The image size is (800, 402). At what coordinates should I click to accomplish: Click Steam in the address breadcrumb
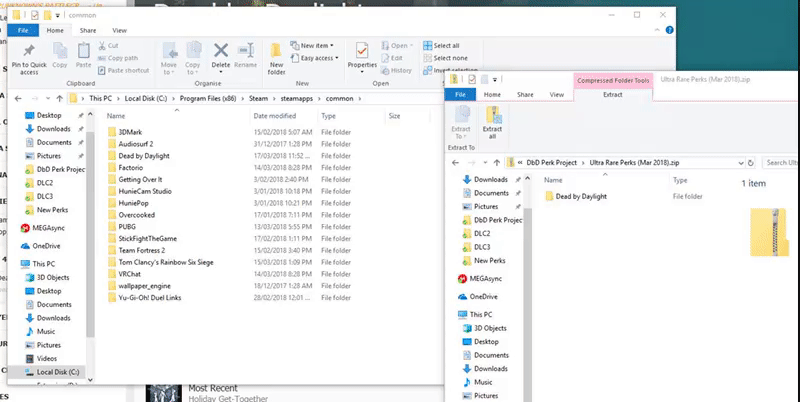tap(258, 98)
